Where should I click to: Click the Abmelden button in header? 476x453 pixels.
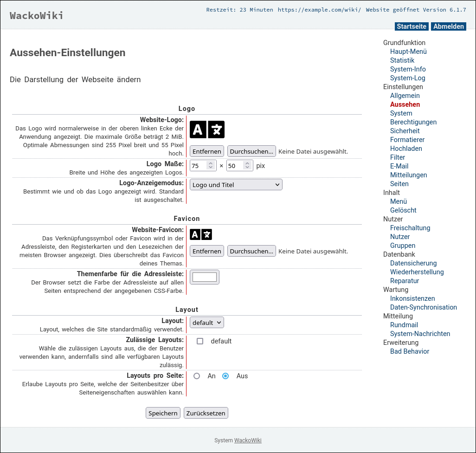pyautogui.click(x=448, y=26)
